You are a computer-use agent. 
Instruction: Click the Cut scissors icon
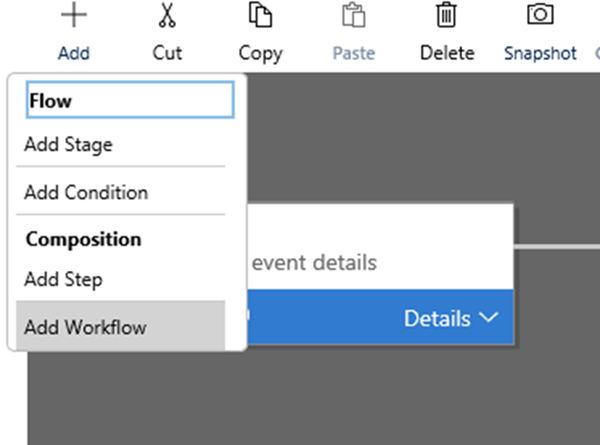pyautogui.click(x=167, y=15)
